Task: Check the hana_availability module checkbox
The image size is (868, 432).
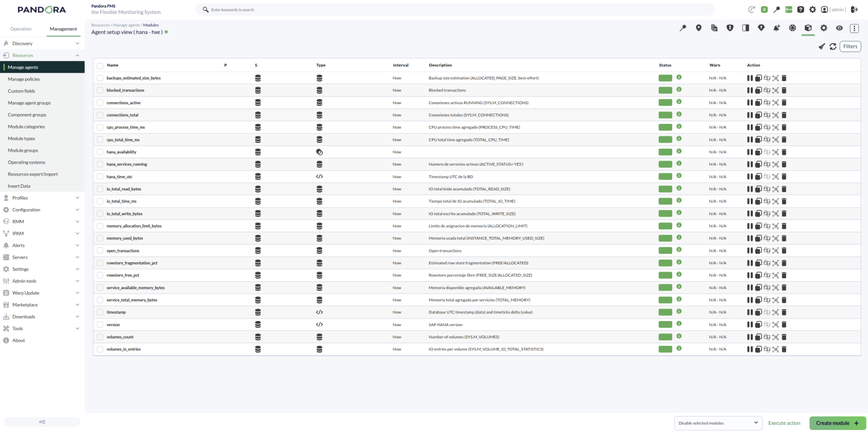Action: click(100, 152)
